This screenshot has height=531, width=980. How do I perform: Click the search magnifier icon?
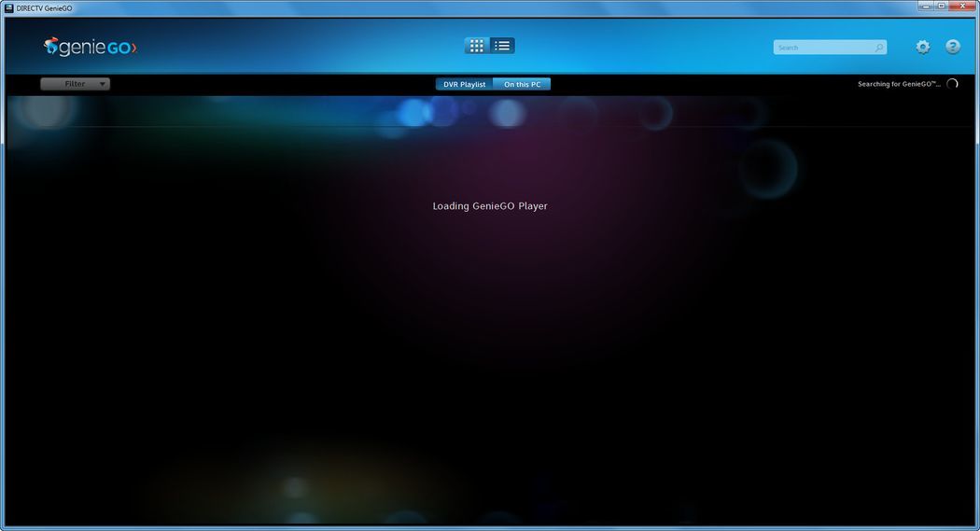879,48
